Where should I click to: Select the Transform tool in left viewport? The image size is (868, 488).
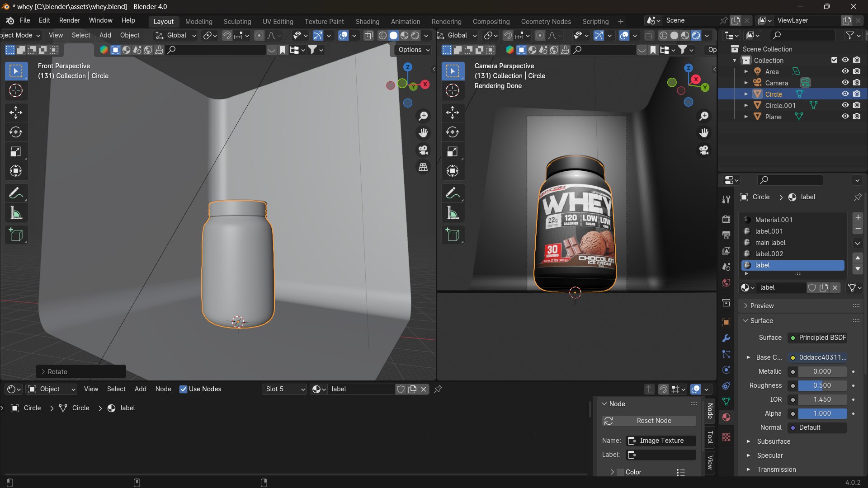point(16,171)
